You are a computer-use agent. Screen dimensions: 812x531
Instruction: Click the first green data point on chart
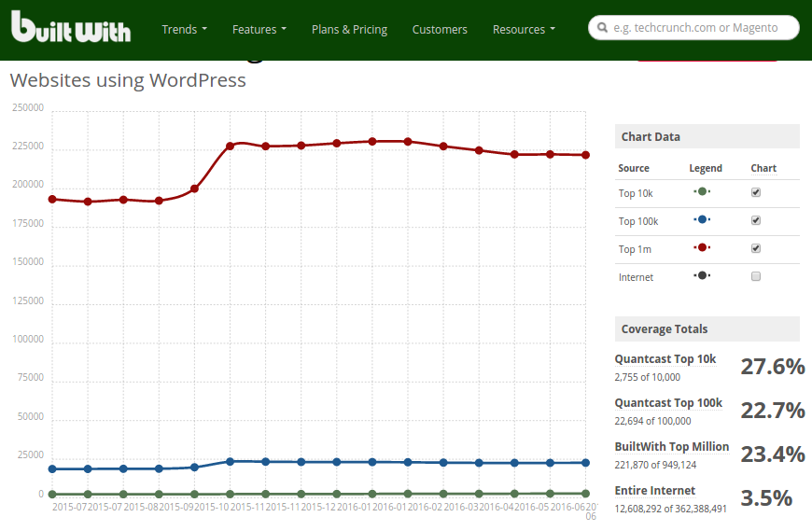[52, 495]
